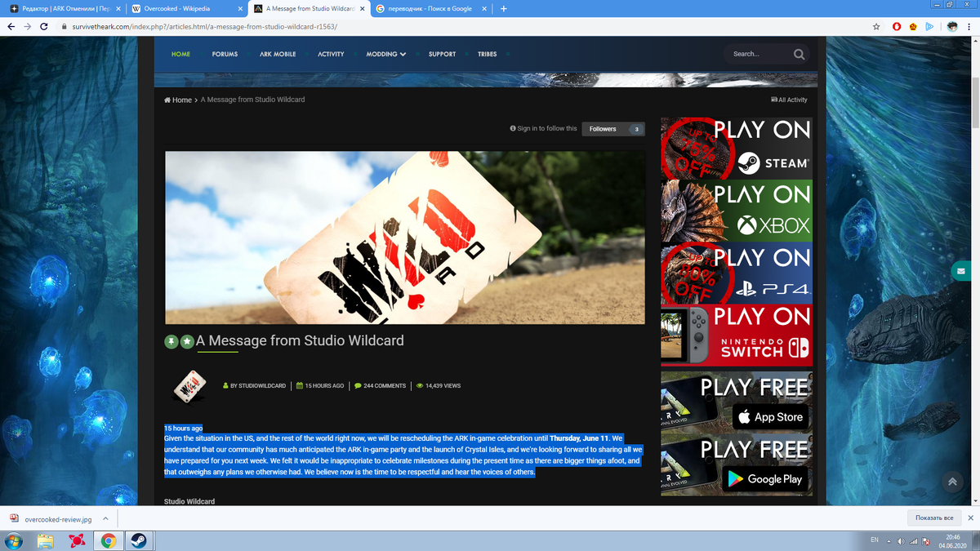This screenshot has width=980, height=551.
Task: Open the SUPPORT nav item
Action: pos(442,54)
